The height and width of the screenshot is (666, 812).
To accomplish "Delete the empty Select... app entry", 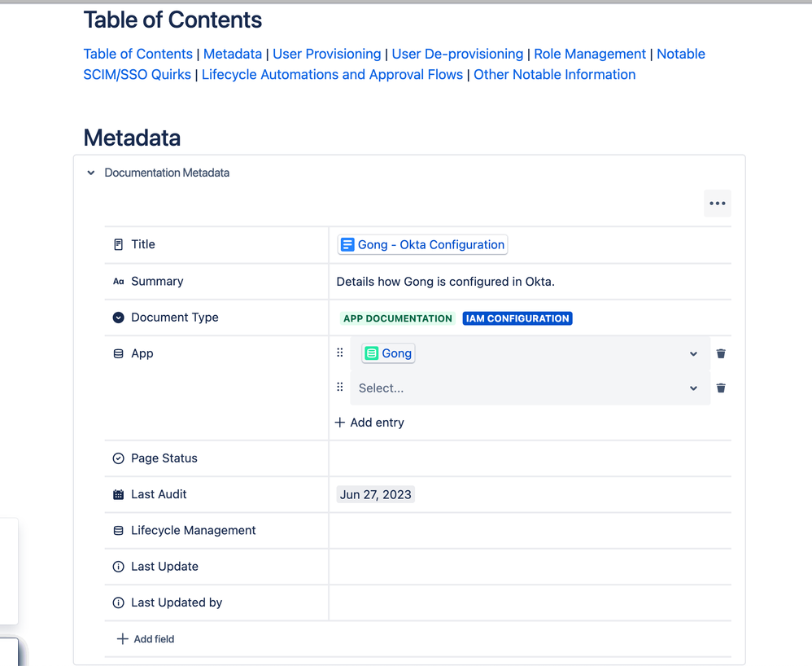I will point(721,388).
